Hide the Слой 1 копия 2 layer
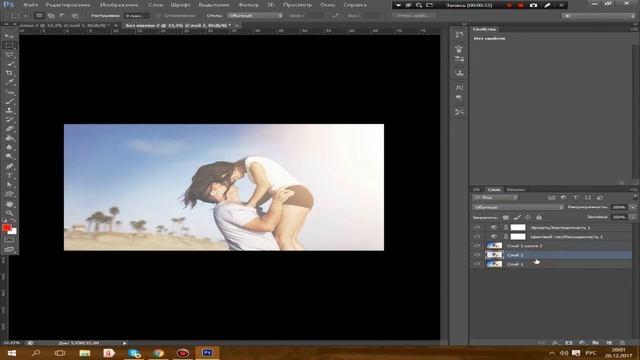Viewport: 640px width, 360px height. (477, 246)
